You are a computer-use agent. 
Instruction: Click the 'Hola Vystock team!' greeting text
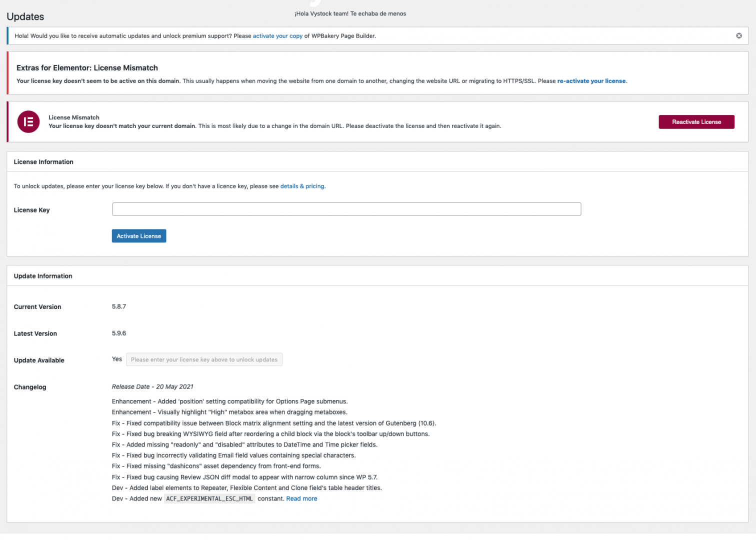pyautogui.click(x=350, y=14)
